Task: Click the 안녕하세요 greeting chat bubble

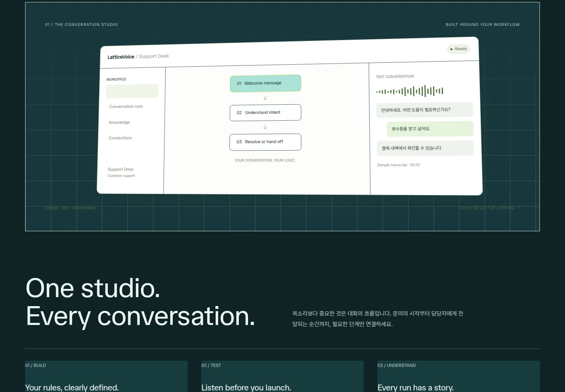Action: pos(425,110)
